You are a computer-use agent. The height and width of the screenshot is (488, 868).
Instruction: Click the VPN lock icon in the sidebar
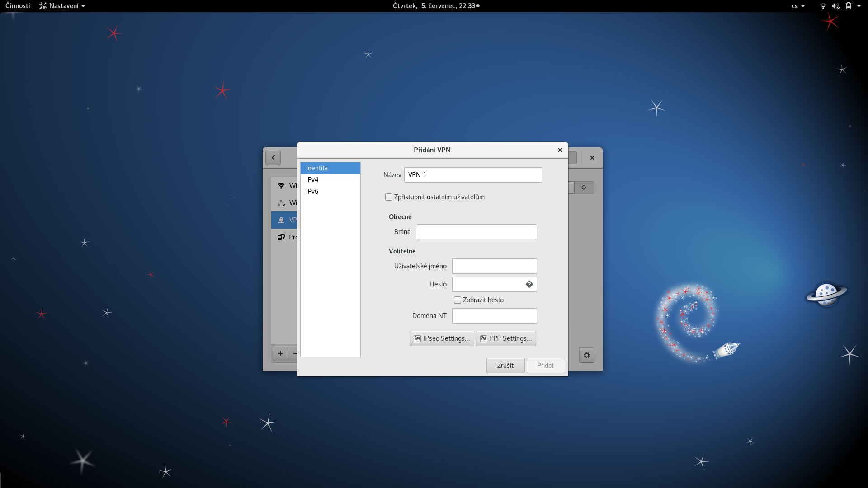281,220
